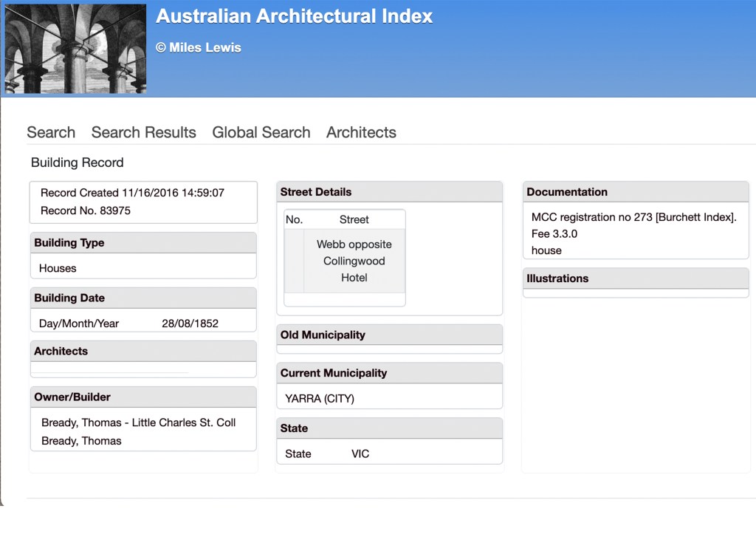This screenshot has height=534, width=756.
Task: Click the second Bready, Thomas builder entry
Action: (81, 441)
